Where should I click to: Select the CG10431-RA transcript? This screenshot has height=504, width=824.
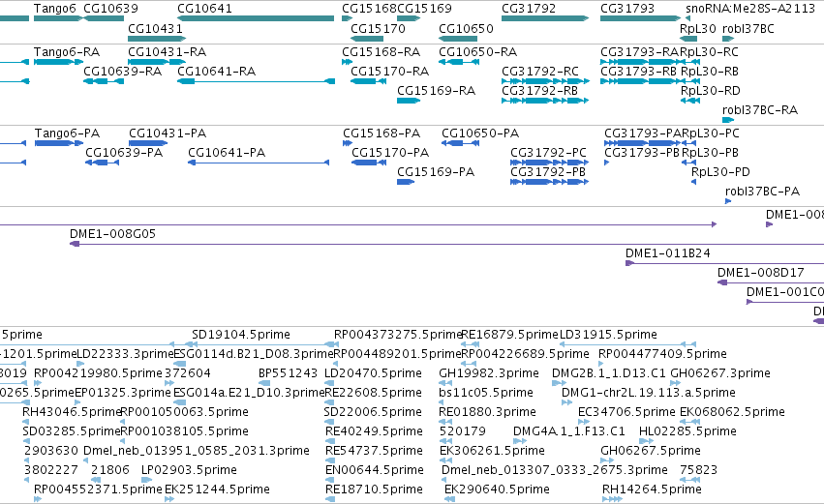pos(157,62)
